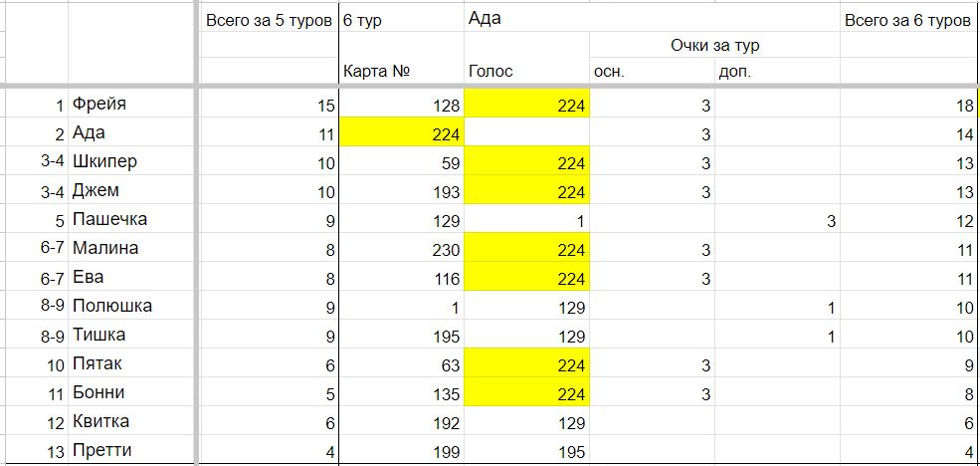Select the доп. subheader cell
The height and width of the screenshot is (466, 980).
[x=777, y=71]
